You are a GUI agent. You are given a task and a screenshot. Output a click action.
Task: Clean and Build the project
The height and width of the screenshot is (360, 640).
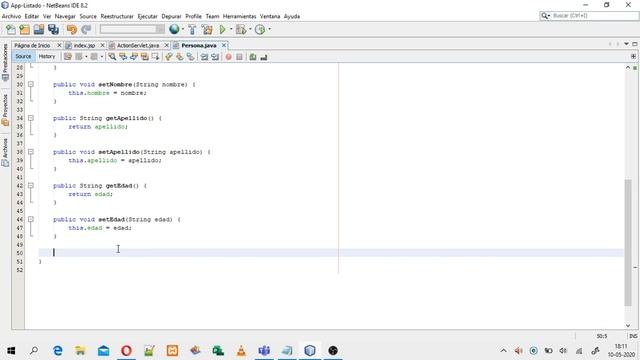click(x=207, y=29)
